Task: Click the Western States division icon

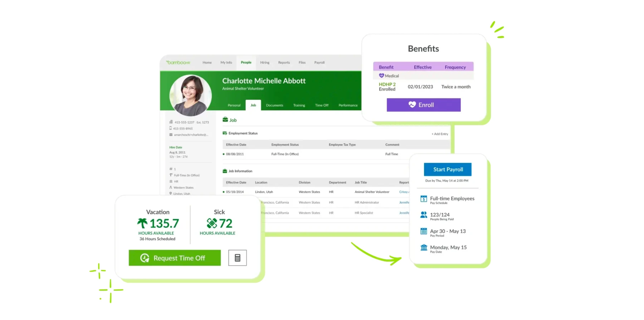Action: pos(171,187)
